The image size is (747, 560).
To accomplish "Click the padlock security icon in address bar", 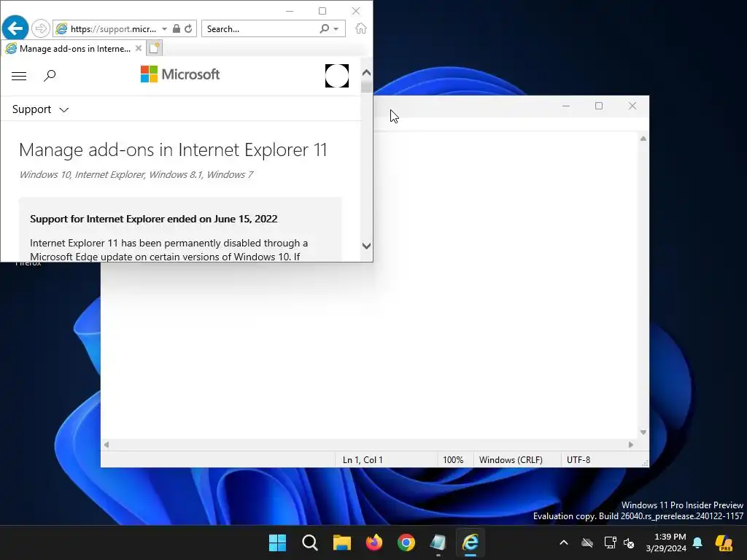I will [177, 28].
